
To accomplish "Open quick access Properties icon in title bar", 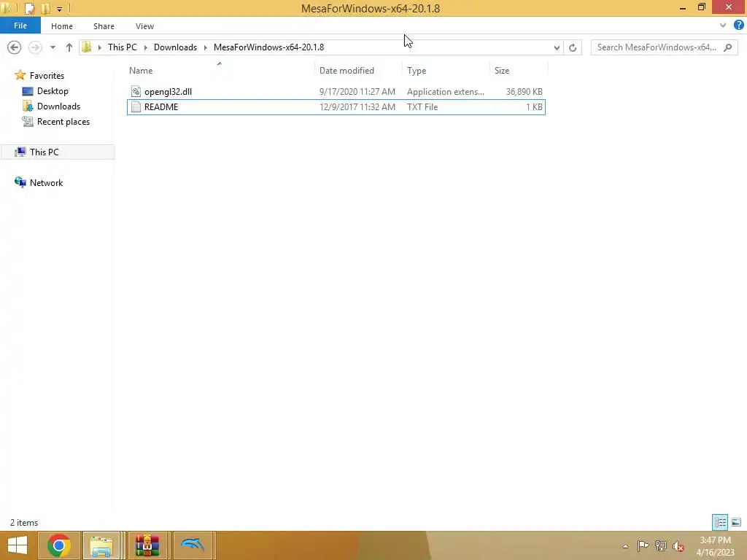I will 29,8.
